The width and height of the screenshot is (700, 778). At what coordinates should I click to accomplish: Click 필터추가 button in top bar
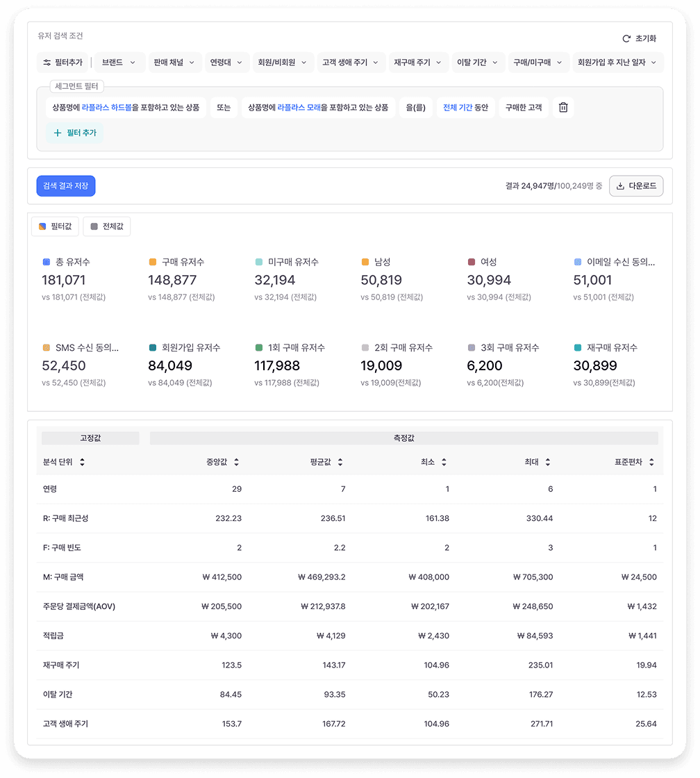[62, 63]
